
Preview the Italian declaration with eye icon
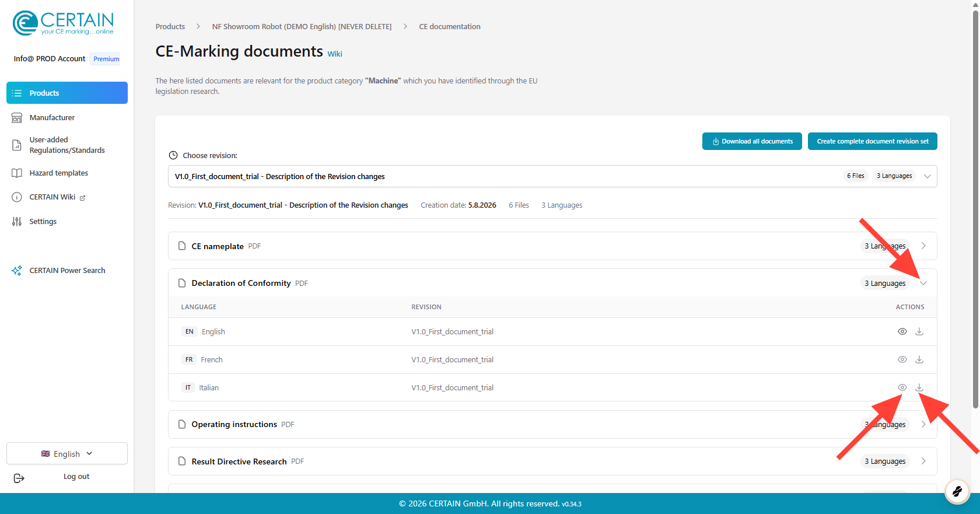click(x=902, y=387)
